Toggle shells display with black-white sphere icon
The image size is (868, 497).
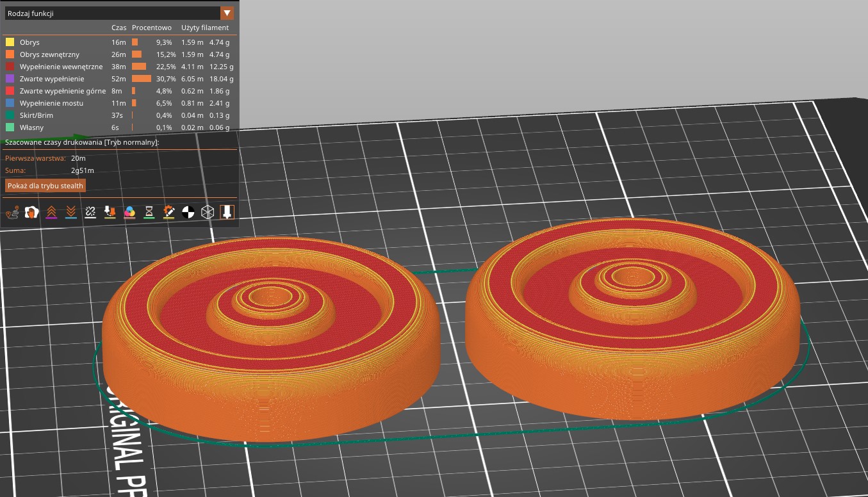point(188,212)
